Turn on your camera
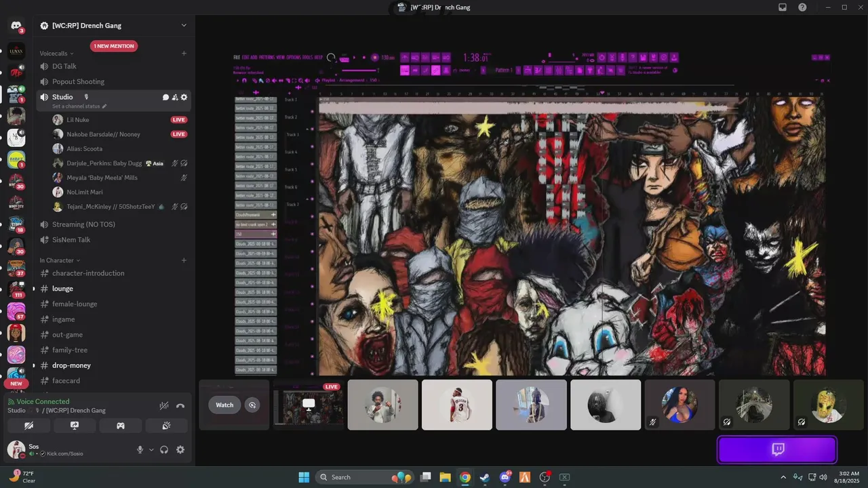This screenshot has width=868, height=488. [28, 426]
